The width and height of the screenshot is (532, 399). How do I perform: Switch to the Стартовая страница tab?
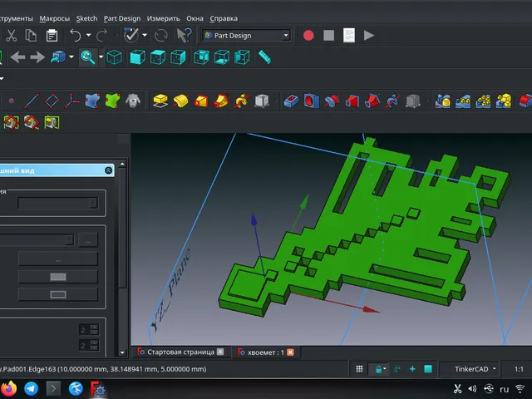tap(180, 352)
